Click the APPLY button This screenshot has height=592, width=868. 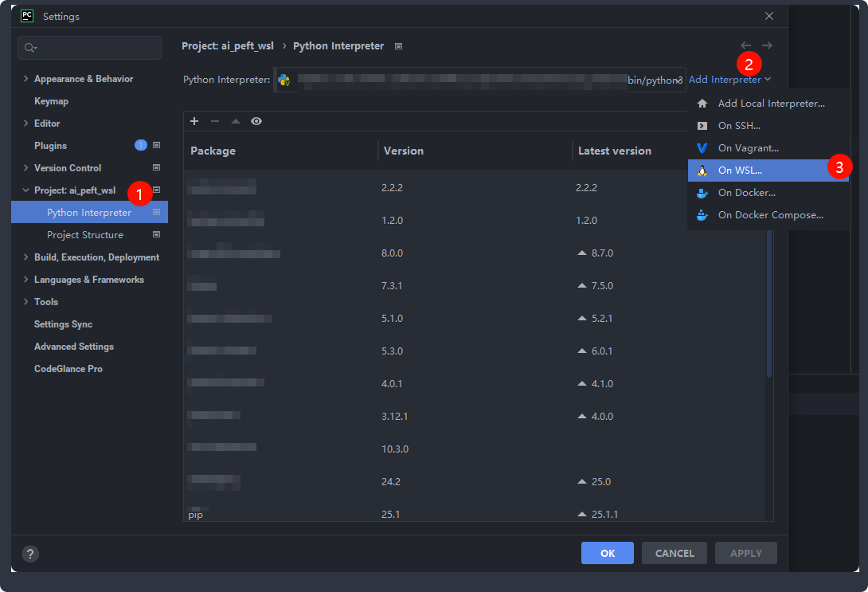[745, 553]
